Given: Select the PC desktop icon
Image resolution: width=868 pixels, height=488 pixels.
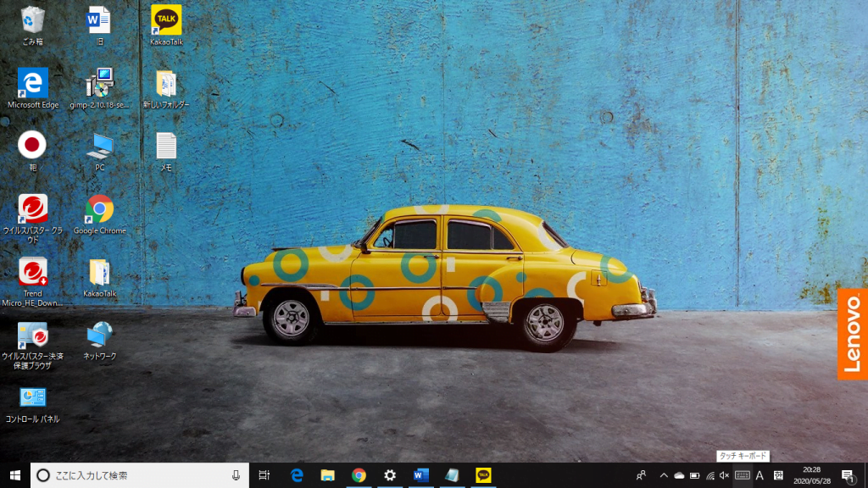Looking at the screenshot, I should point(100,147).
